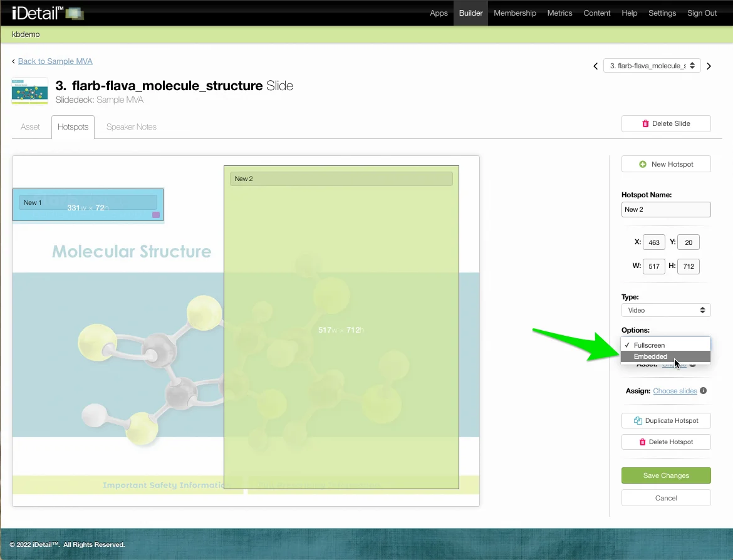Open Apps in top navigation
Image resolution: width=733 pixels, height=560 pixels.
[439, 13]
